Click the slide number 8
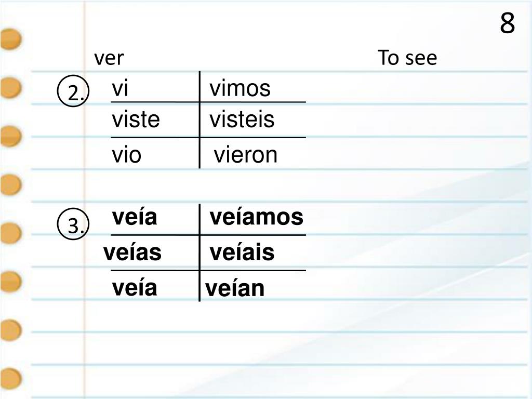Viewport: 532px width, 399px height. tap(507, 23)
